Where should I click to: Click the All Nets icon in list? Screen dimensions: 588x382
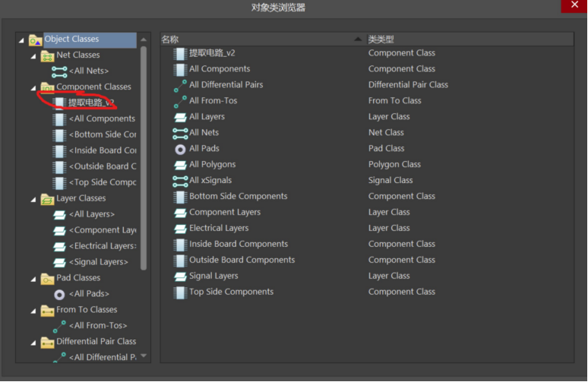pos(180,133)
